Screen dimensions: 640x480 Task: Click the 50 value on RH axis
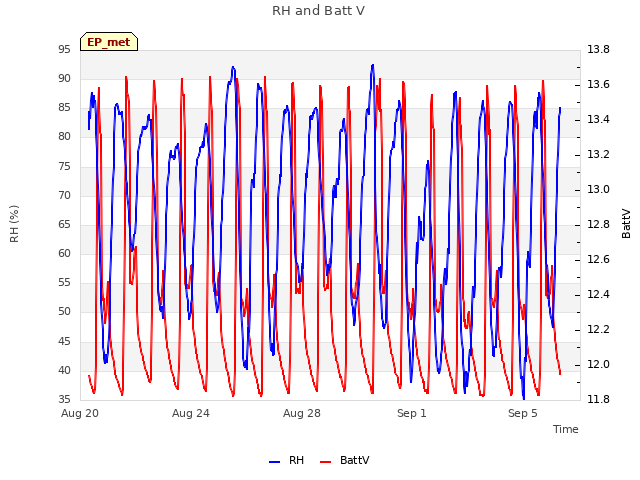pos(64,311)
